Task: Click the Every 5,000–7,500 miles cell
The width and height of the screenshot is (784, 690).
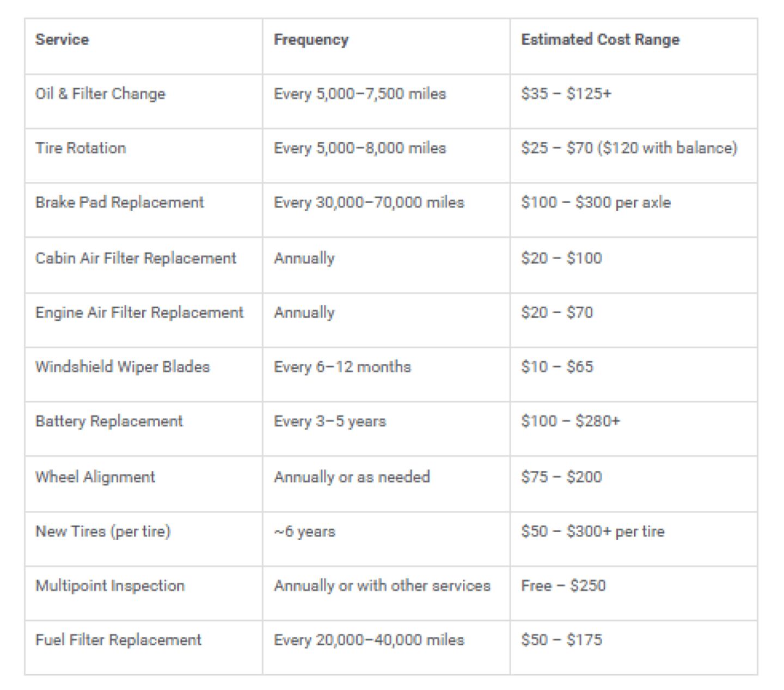Action: 360,94
